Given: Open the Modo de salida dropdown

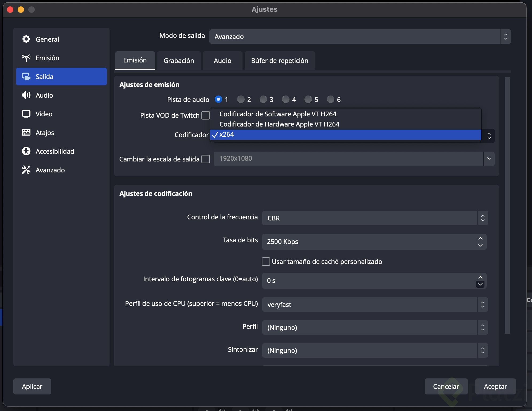Looking at the screenshot, I should [360, 37].
